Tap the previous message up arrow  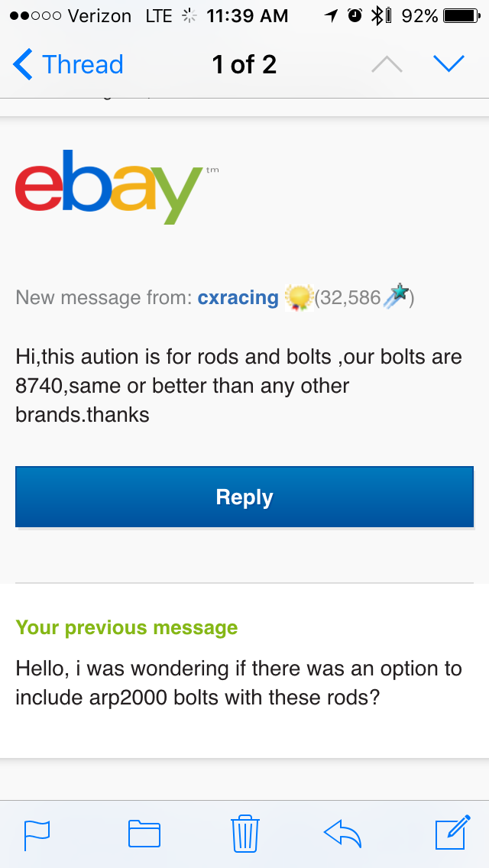point(387,65)
